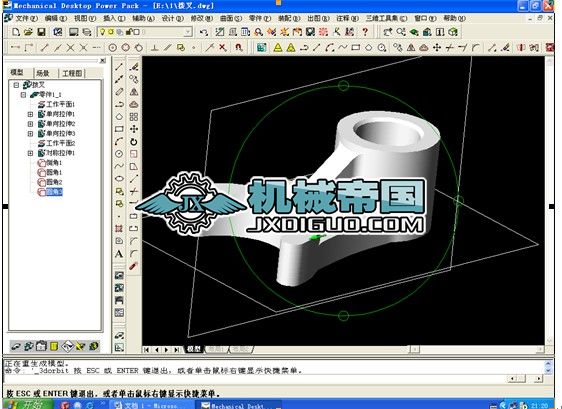Select 圆角2 in feature tree

(x=50, y=182)
